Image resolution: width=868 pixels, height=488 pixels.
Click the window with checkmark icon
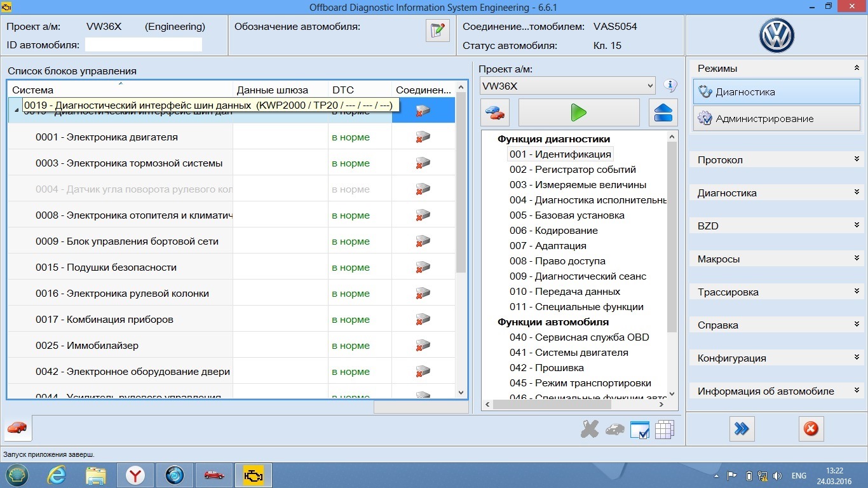point(639,430)
